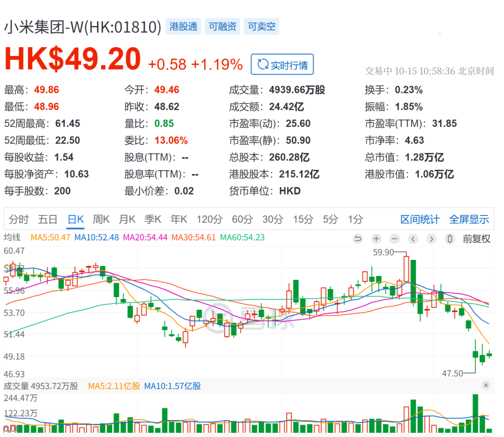Click the MA5:50.47 moving average legend
Screen dimensions: 504x437
50,237
